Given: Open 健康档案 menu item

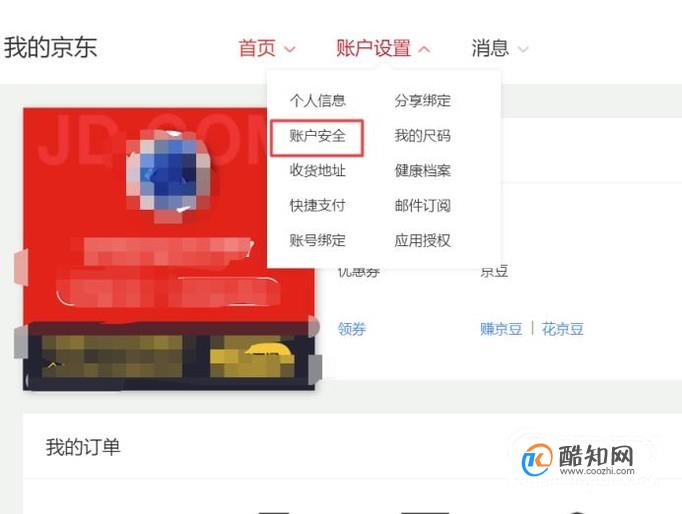Looking at the screenshot, I should (422, 170).
